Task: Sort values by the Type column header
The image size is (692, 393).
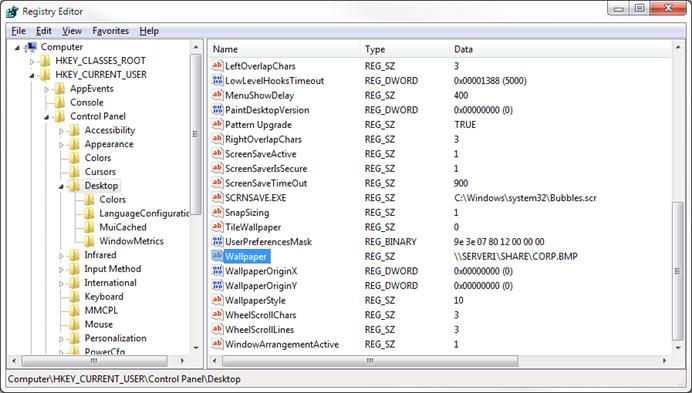Action: (x=405, y=49)
